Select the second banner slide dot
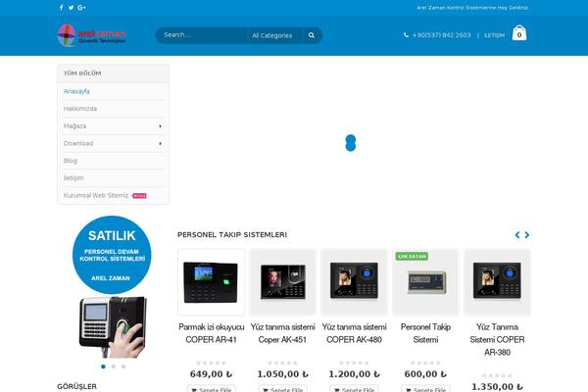This screenshot has width=588, height=392. pos(114,367)
